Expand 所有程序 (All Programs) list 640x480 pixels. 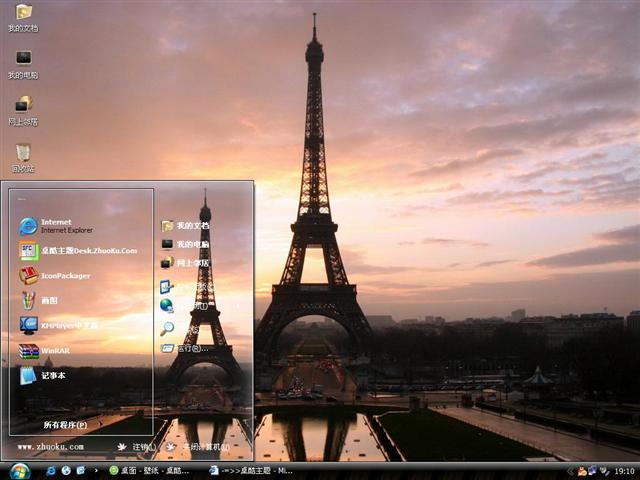click(65, 425)
